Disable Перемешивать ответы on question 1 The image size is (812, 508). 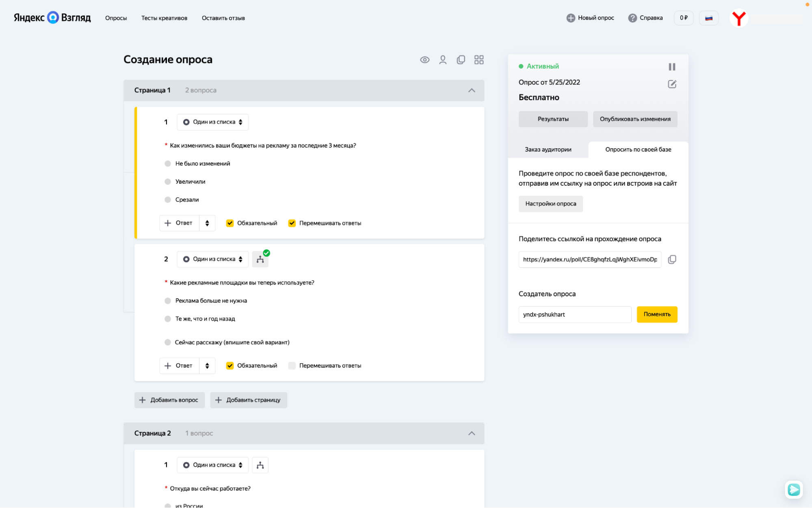pos(292,223)
